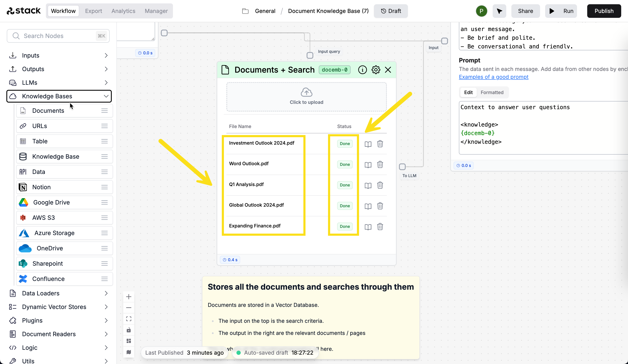The height and width of the screenshot is (364, 628).
Task: Click the delete icon for Expanding Finance.pdf
Action: (x=380, y=227)
